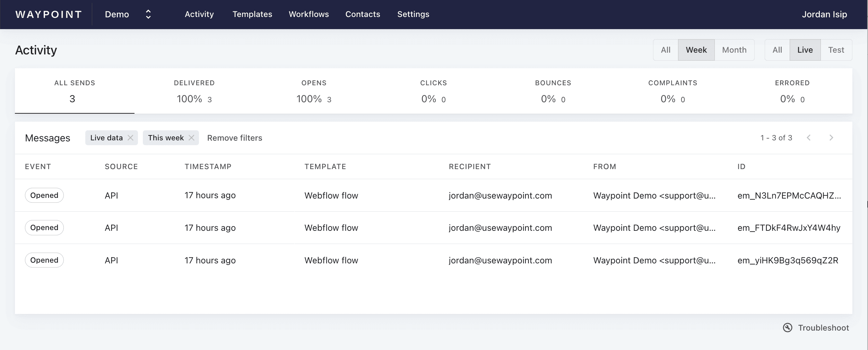Switch to the Bounces stats tab
The height and width of the screenshot is (350, 868).
click(553, 91)
